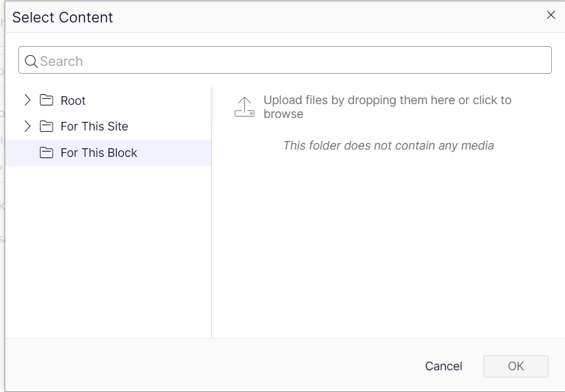Select the For This Site label
Screen dimensions: 565x392
(94, 126)
